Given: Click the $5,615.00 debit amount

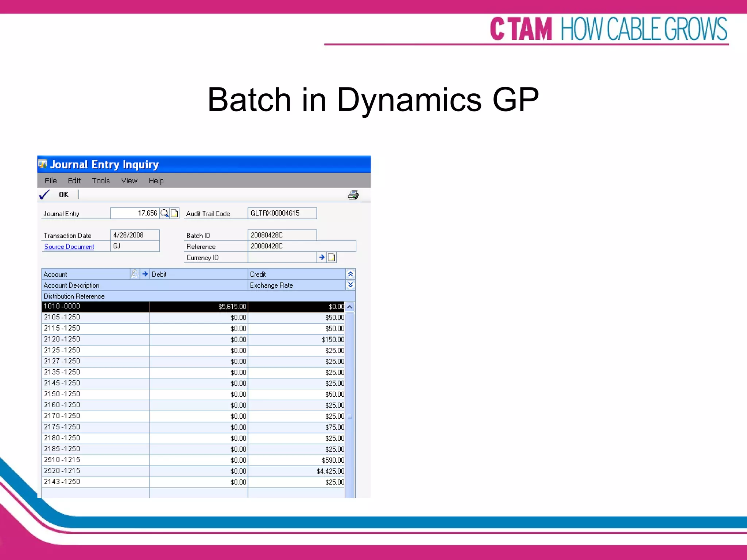Looking at the screenshot, I should coord(232,307).
